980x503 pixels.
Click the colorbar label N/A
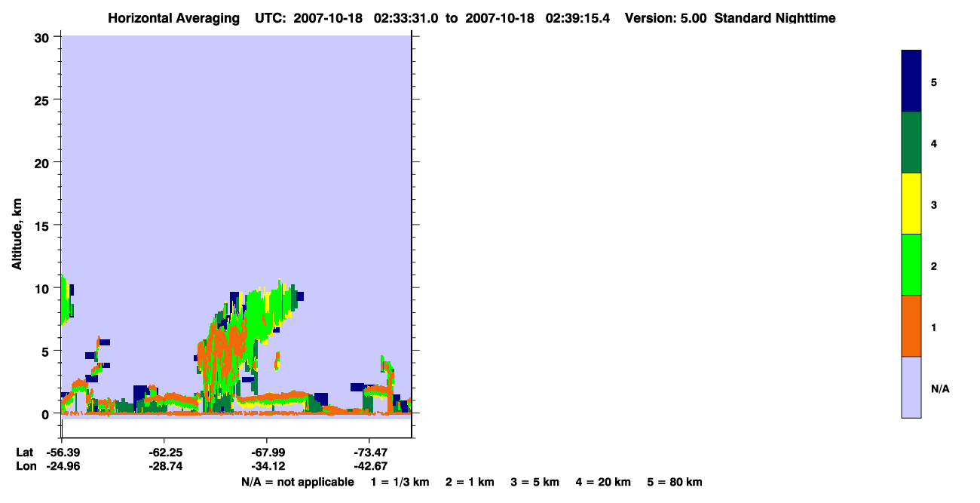(x=940, y=388)
